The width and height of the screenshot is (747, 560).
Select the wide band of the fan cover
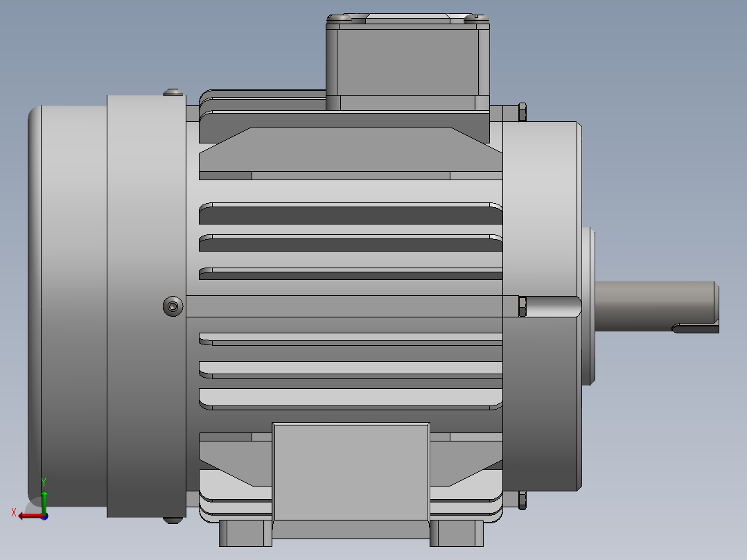point(146,306)
